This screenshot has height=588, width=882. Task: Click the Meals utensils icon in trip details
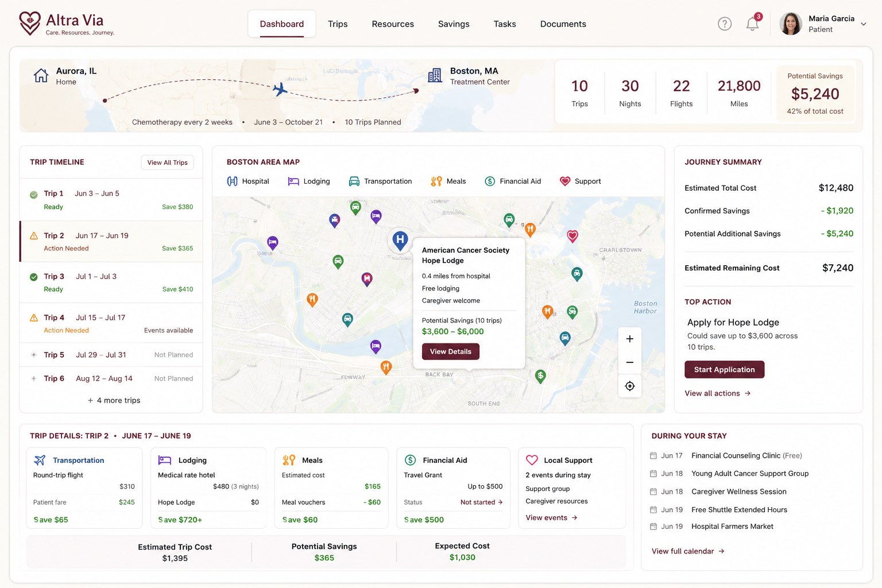click(289, 460)
